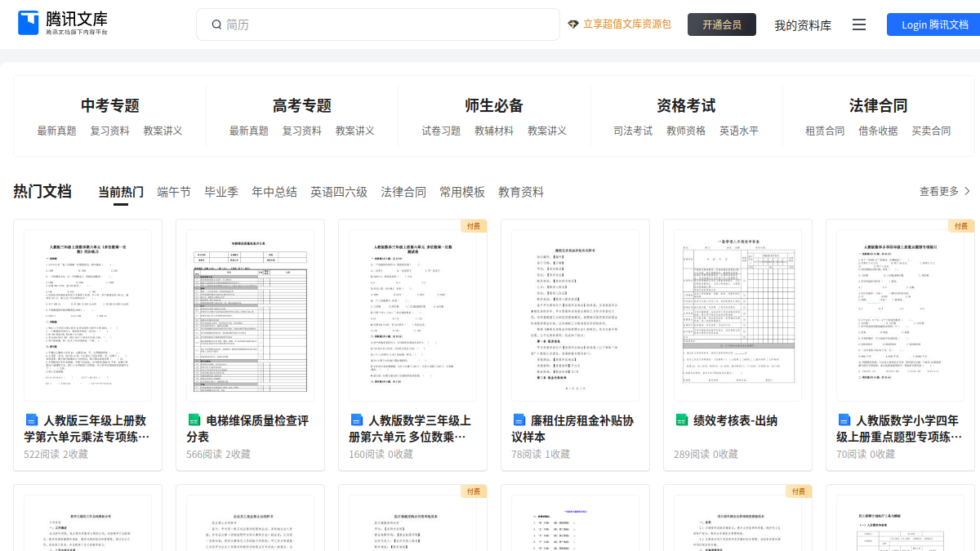Image resolution: width=980 pixels, height=551 pixels.
Task: Click 付费 badge on 人教版数学小学四年级上册 card
Action: point(961,226)
